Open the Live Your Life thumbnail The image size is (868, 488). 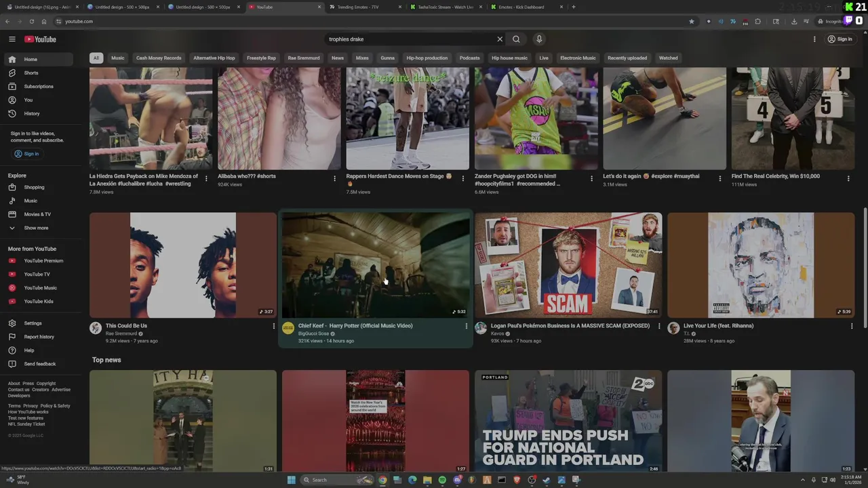pos(761,265)
